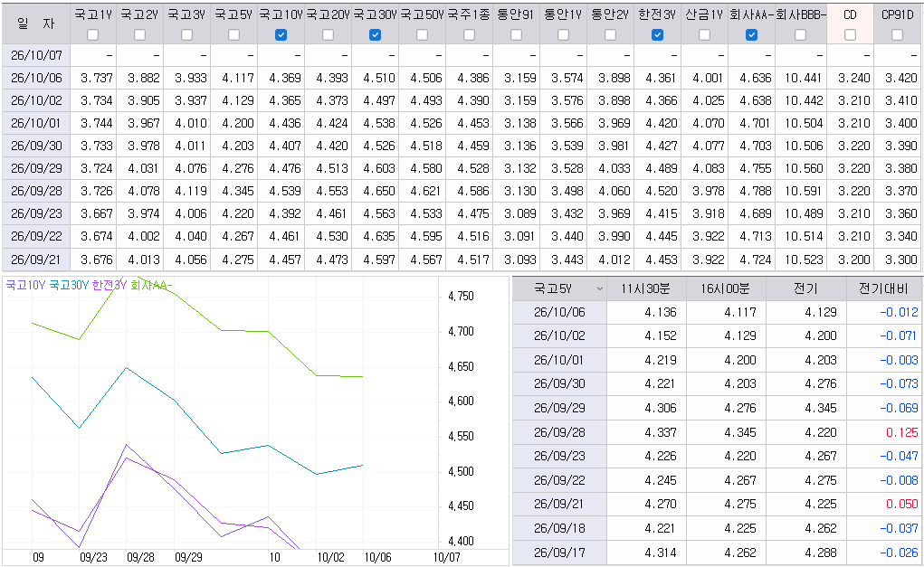Check the 국주1종 column checkbox
Screen dimensions: 924x567
469,35
